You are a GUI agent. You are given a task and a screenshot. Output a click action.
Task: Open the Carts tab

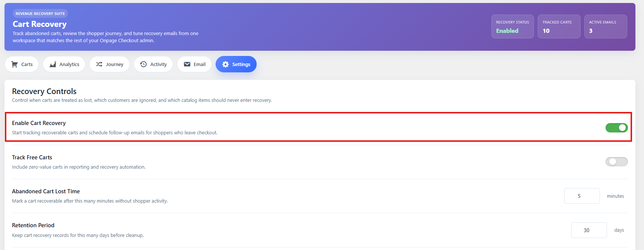pos(22,64)
